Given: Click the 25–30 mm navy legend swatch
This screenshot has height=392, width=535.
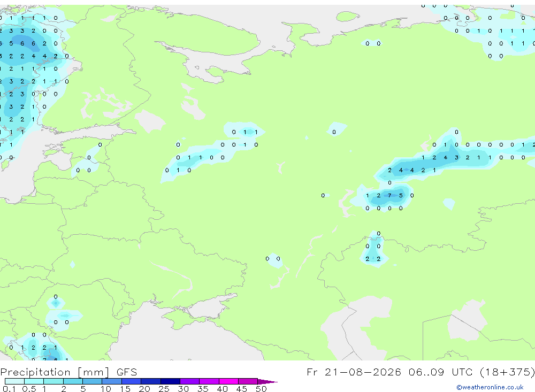Looking at the screenshot, I should coord(170,381).
